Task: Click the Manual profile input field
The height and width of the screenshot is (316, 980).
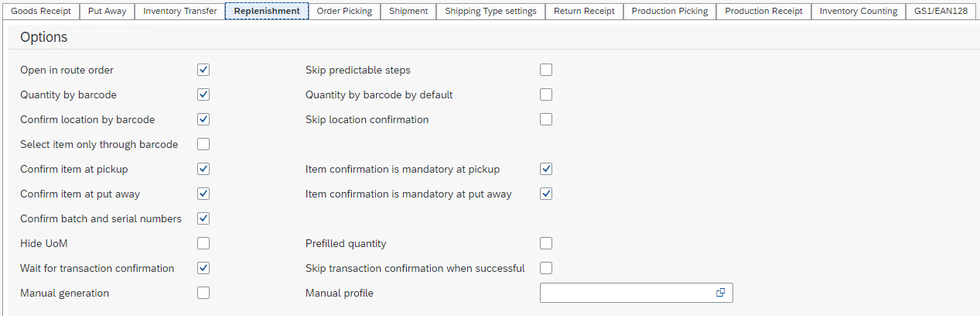Action: tap(627, 293)
